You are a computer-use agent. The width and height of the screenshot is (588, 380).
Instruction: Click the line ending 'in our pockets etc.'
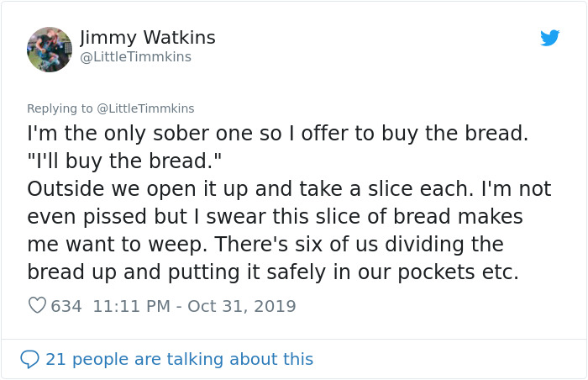[x=273, y=272]
